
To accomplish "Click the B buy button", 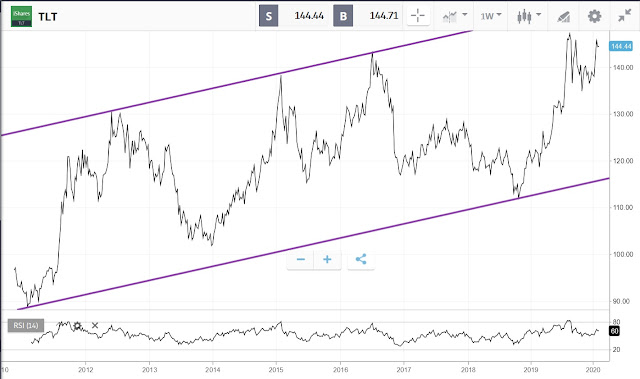I will (x=343, y=16).
